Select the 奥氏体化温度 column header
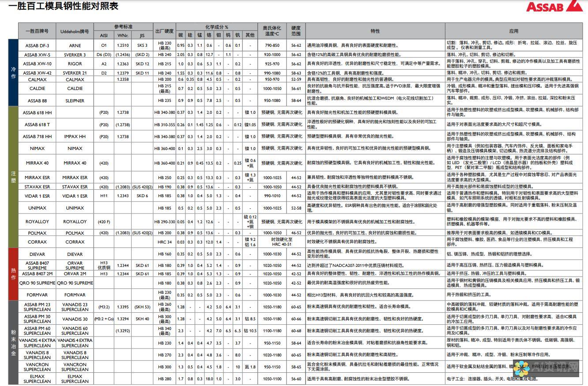The height and width of the screenshot is (386, 588). 272,31
